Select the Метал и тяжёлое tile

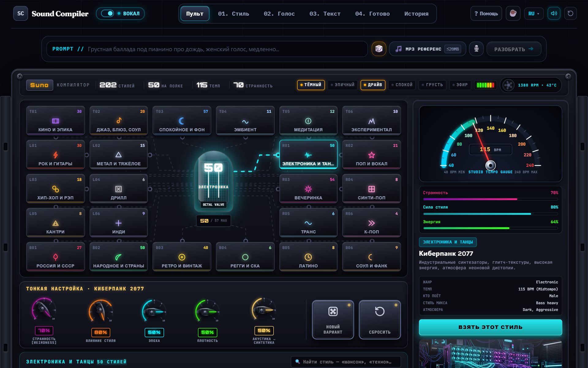coord(119,154)
